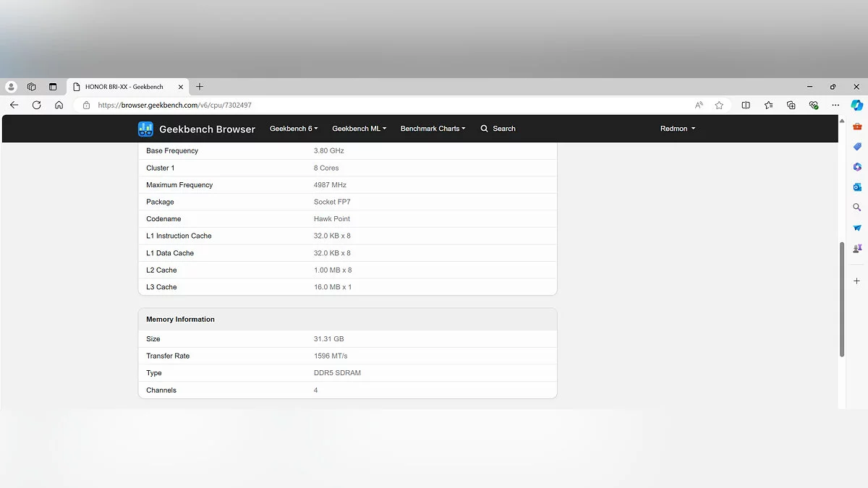Open the Collections icon in toolbar
The image size is (868, 488).
791,105
